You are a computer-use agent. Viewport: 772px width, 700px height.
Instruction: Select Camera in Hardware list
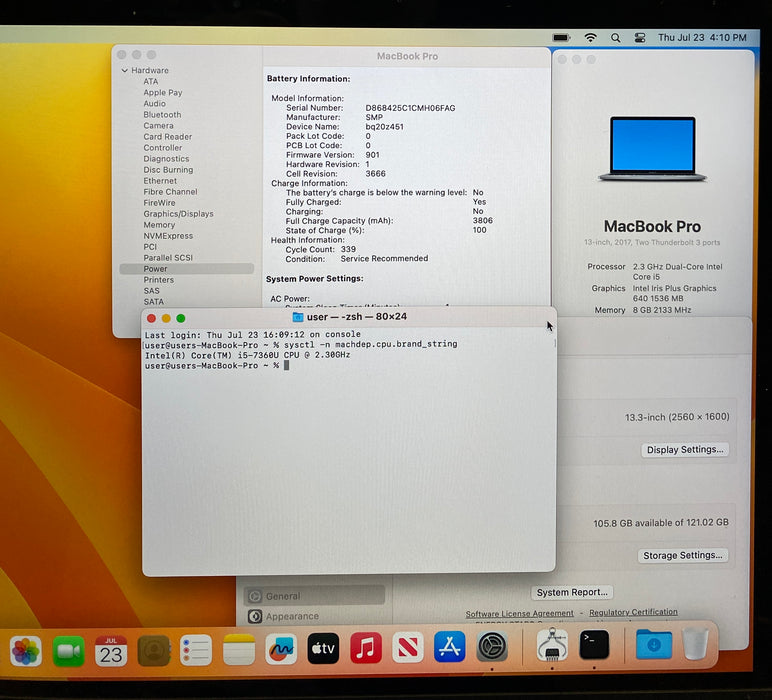pos(158,126)
